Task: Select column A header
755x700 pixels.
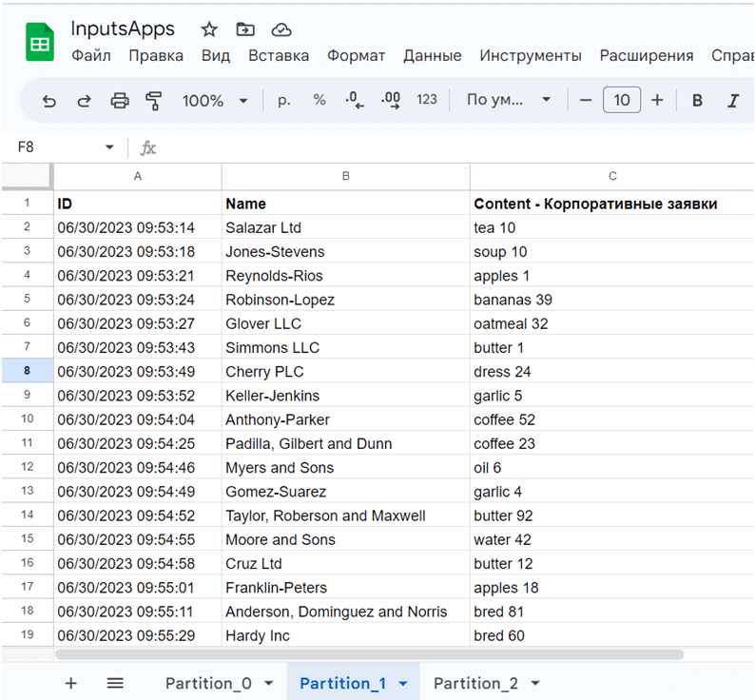Action: coord(137,176)
